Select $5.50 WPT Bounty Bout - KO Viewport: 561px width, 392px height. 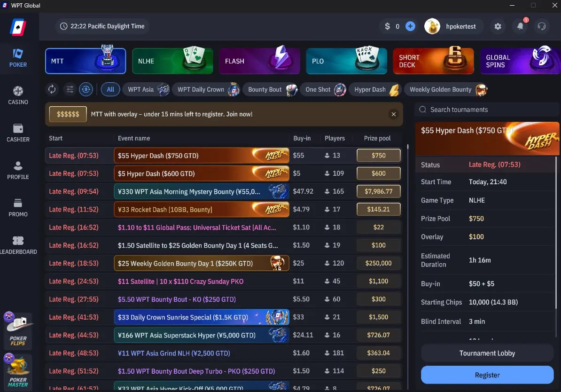tap(223, 299)
